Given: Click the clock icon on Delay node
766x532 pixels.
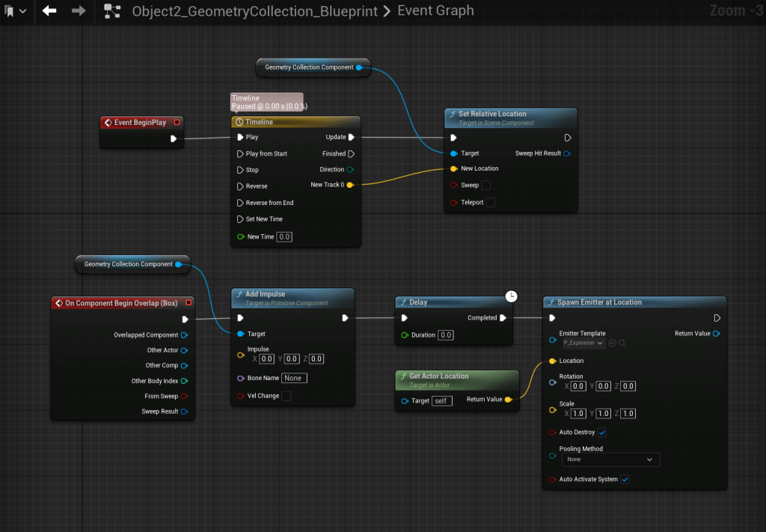Looking at the screenshot, I should pyautogui.click(x=511, y=296).
